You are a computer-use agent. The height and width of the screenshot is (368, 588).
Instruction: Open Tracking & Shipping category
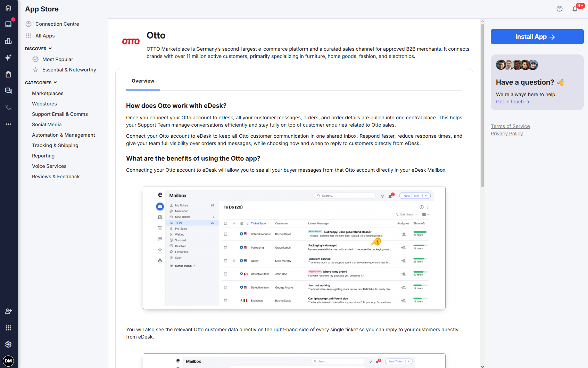coord(55,145)
